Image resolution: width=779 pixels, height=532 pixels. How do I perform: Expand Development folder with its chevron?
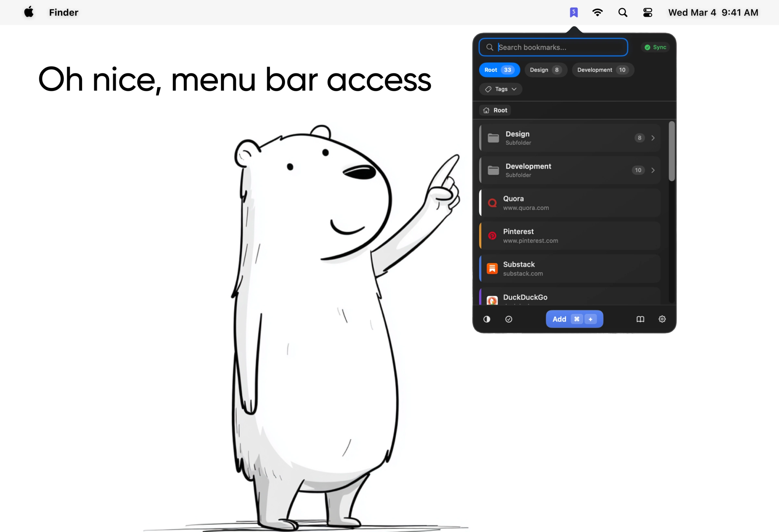point(653,170)
